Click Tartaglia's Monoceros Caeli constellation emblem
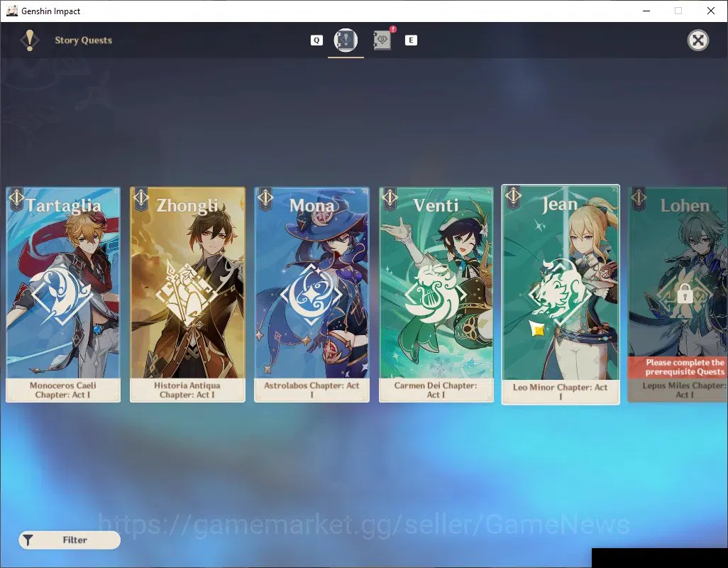Image resolution: width=728 pixels, height=568 pixels. (62, 295)
